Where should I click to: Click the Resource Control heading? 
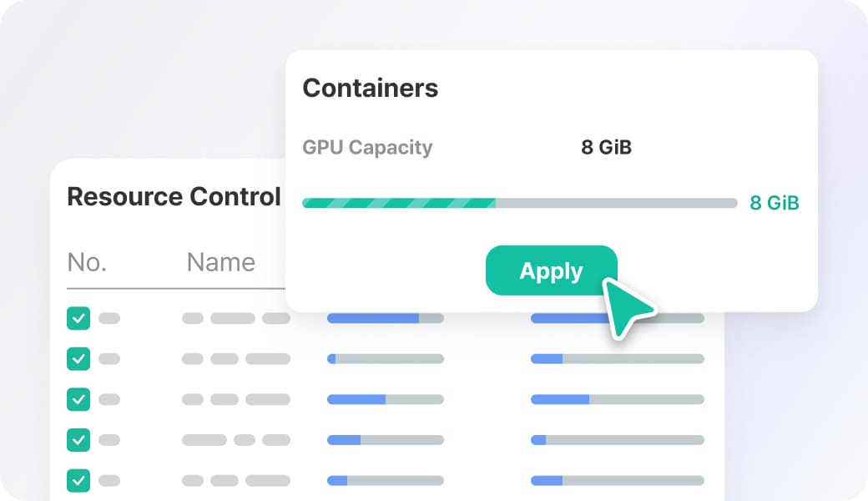(174, 196)
